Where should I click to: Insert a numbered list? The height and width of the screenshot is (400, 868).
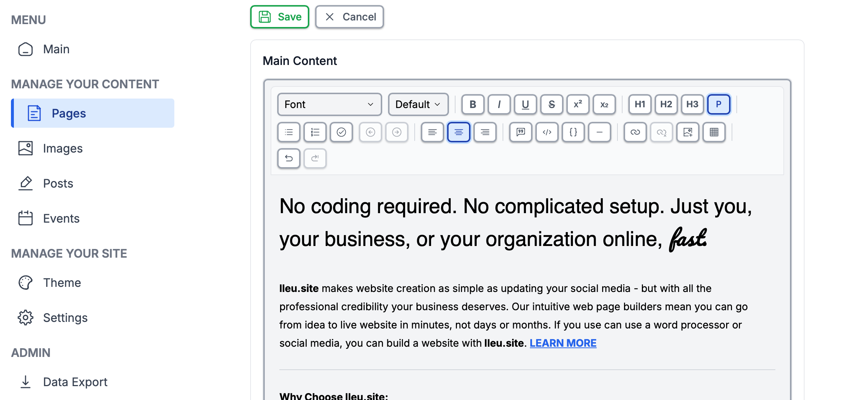click(315, 132)
